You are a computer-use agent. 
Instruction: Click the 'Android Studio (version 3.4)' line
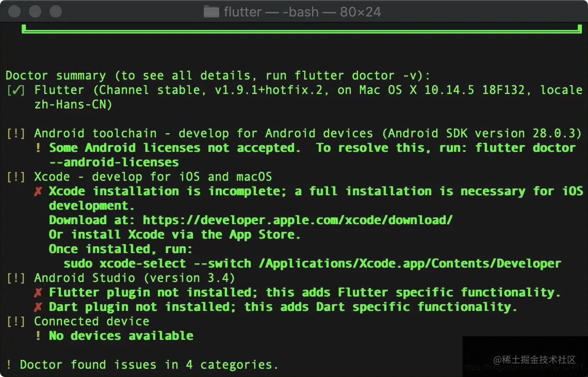point(135,278)
